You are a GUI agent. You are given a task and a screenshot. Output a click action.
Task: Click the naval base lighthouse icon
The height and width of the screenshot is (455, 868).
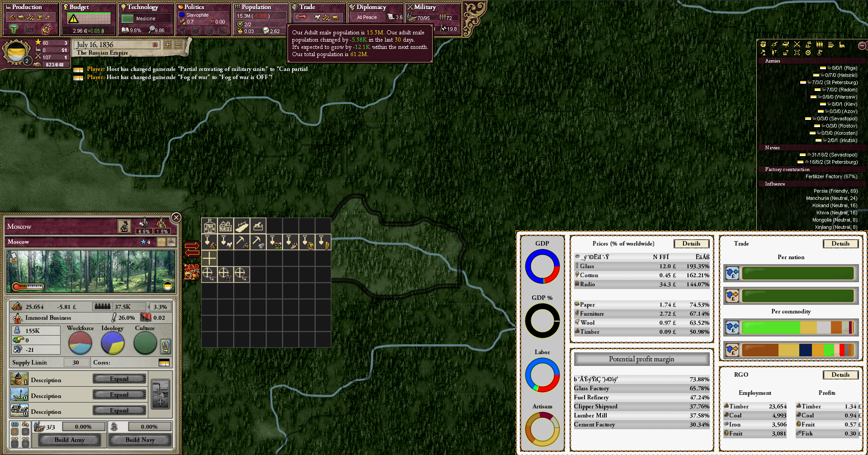pyautogui.click(x=19, y=395)
